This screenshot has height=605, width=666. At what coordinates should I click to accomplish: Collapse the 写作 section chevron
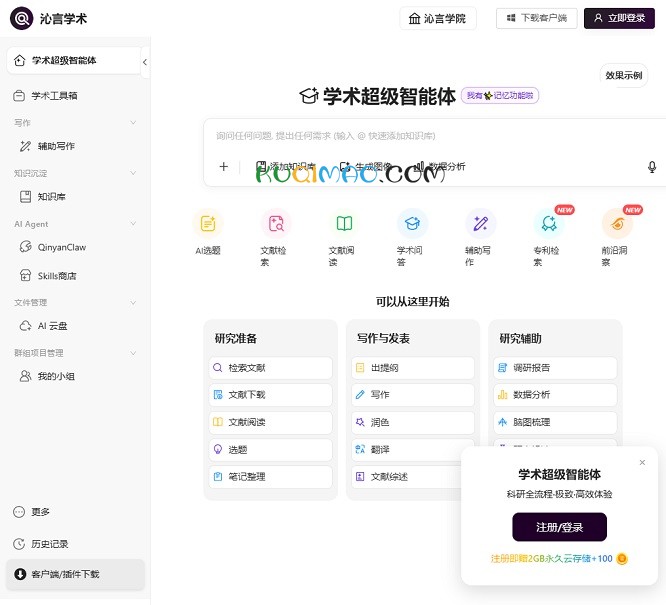coord(133,122)
